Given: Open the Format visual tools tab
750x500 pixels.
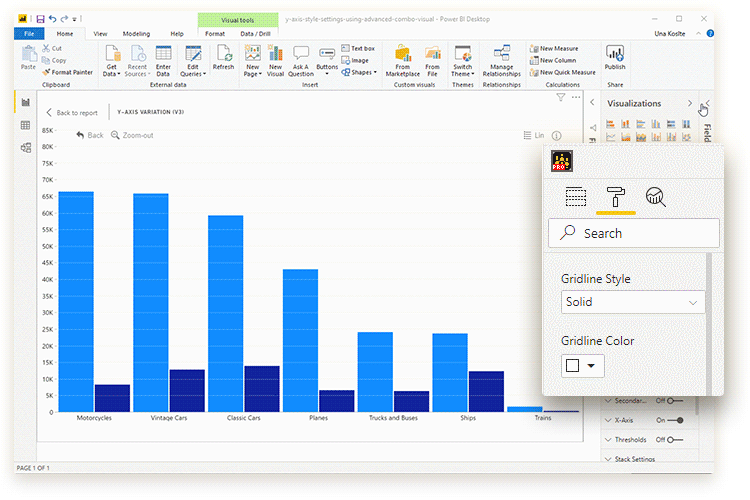Looking at the screenshot, I should pos(215,33).
